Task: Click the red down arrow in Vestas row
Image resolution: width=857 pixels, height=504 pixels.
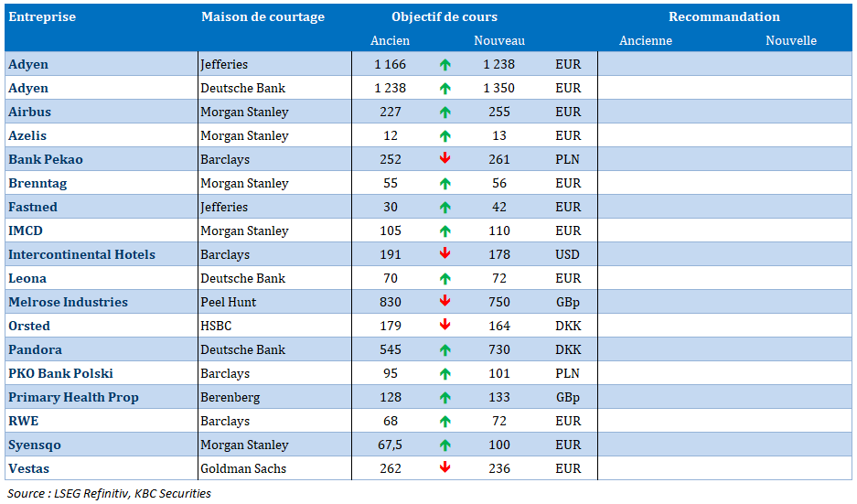Action: pos(445,468)
